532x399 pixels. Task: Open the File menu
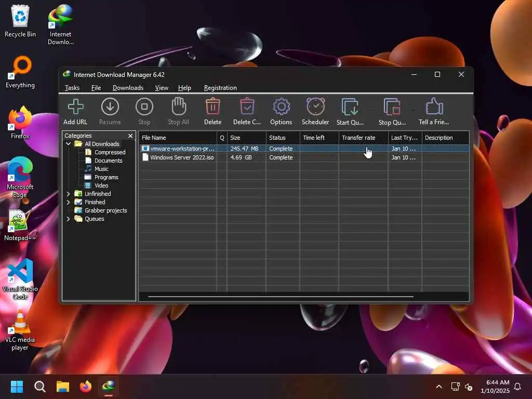tap(96, 88)
